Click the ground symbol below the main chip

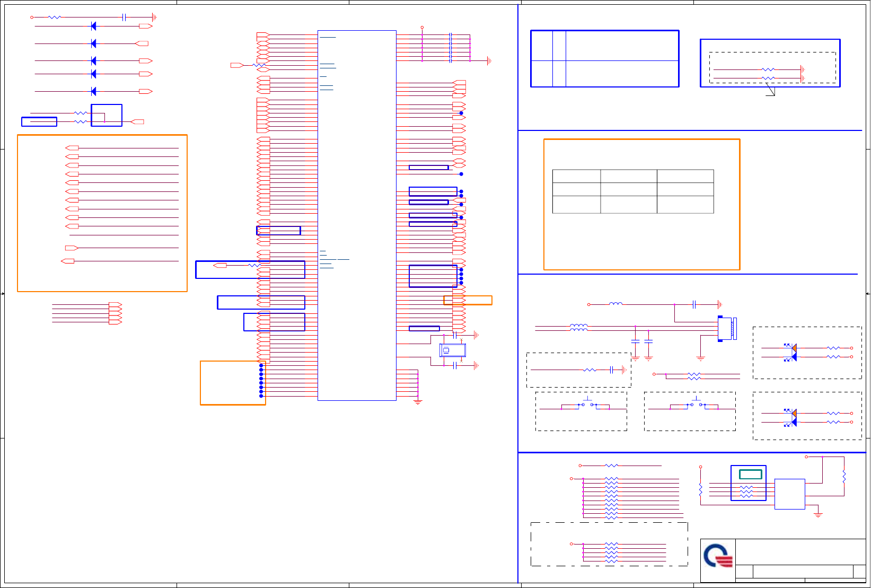tap(418, 403)
